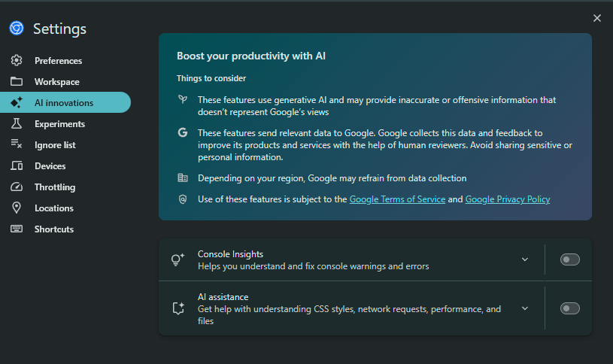Click the Workspace folder icon

17,82
